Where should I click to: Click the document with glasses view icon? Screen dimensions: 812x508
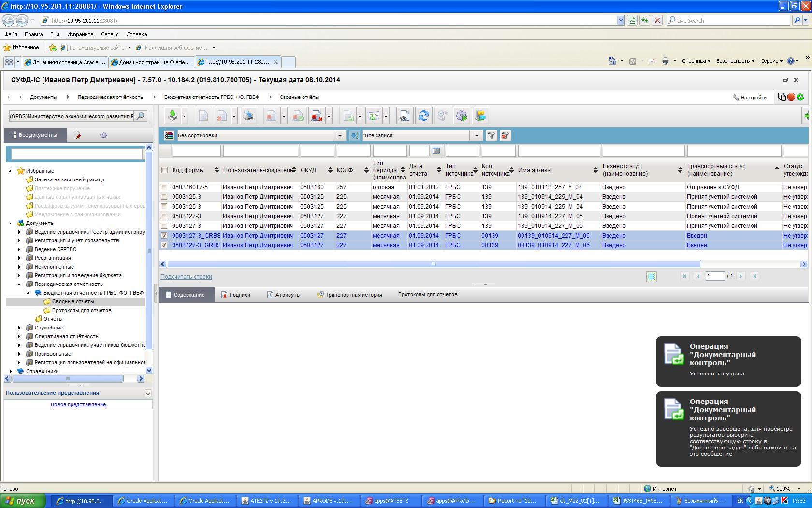[404, 116]
